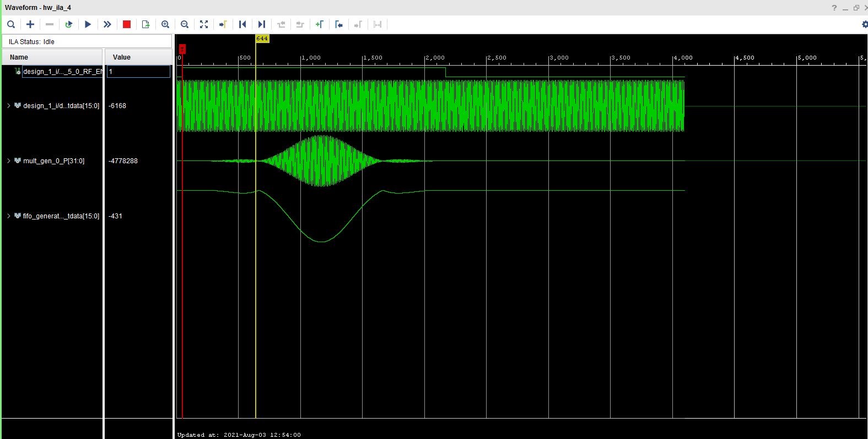Go to previous marker icon
Viewport: 868px width, 439px height.
pos(339,24)
